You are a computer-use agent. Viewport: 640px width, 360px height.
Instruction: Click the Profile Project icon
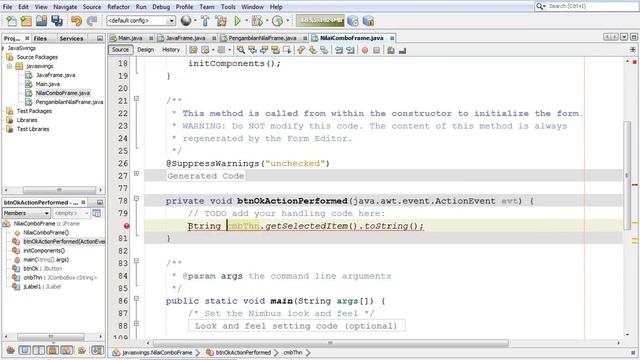click(278, 21)
